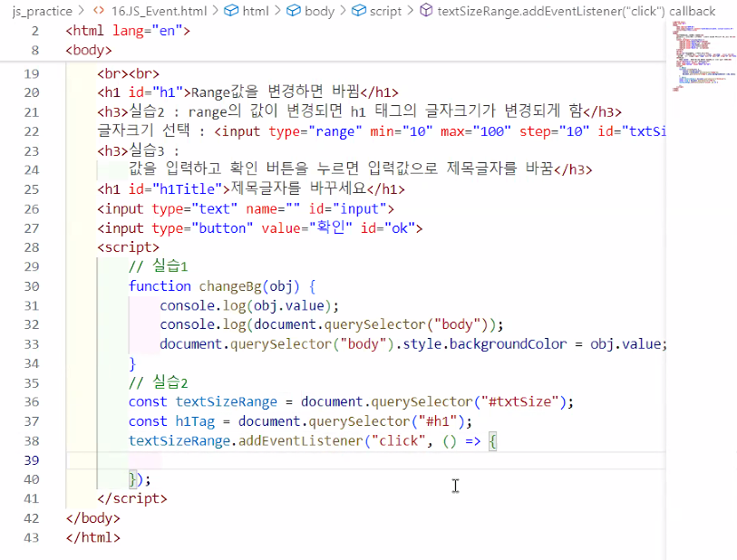Click type="button" on line 27
This screenshot has height=560, width=737.
(202, 228)
